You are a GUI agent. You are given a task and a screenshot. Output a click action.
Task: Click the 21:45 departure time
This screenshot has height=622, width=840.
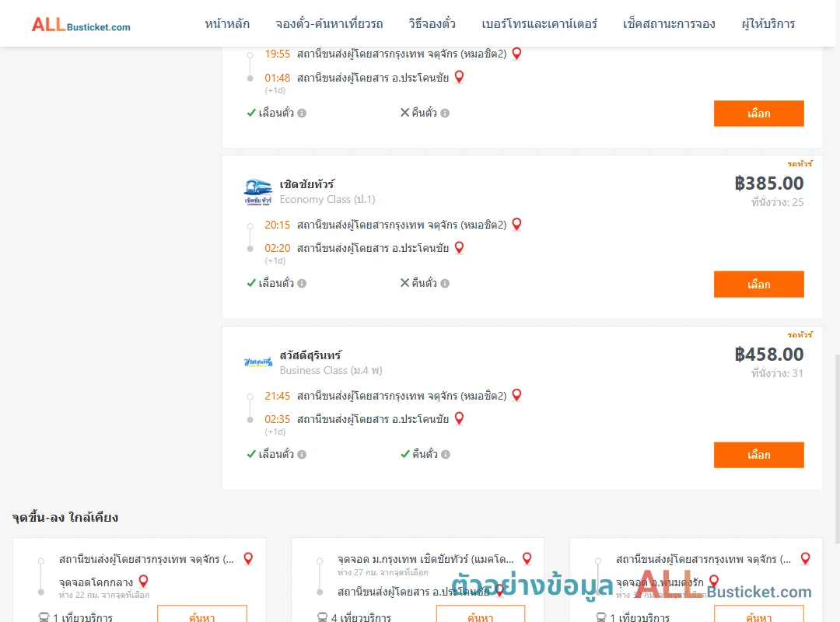[x=277, y=396]
